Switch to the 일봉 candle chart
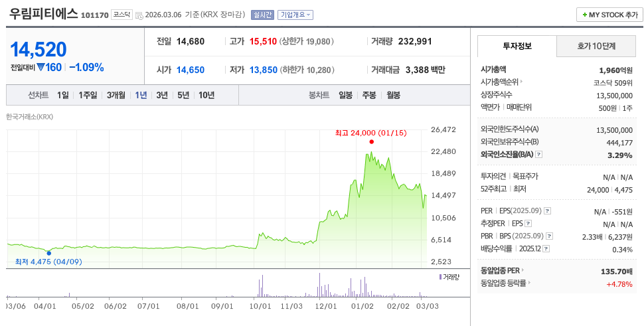 [345, 95]
